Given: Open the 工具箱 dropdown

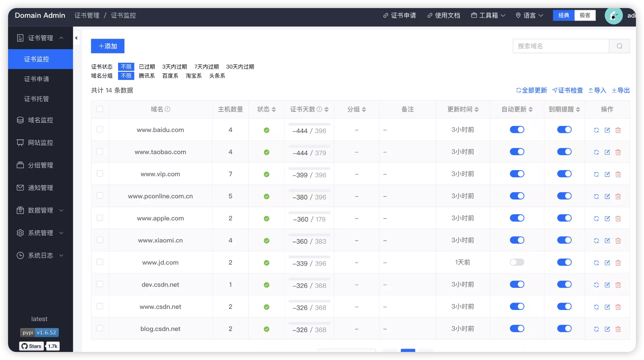Looking at the screenshot, I should 488,15.
